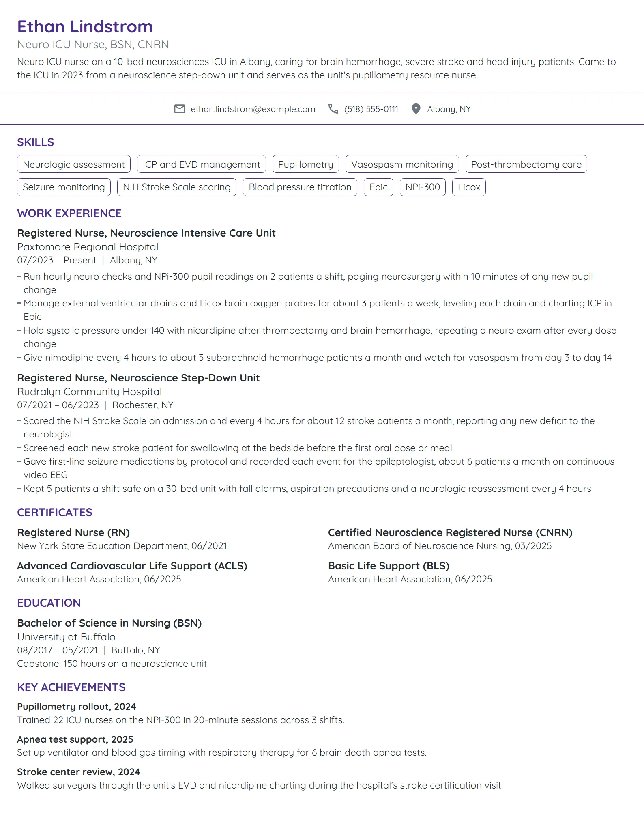Click the 'Vasospasm monitoring' skill tag
Screen dimensions: 644x834
(402, 164)
